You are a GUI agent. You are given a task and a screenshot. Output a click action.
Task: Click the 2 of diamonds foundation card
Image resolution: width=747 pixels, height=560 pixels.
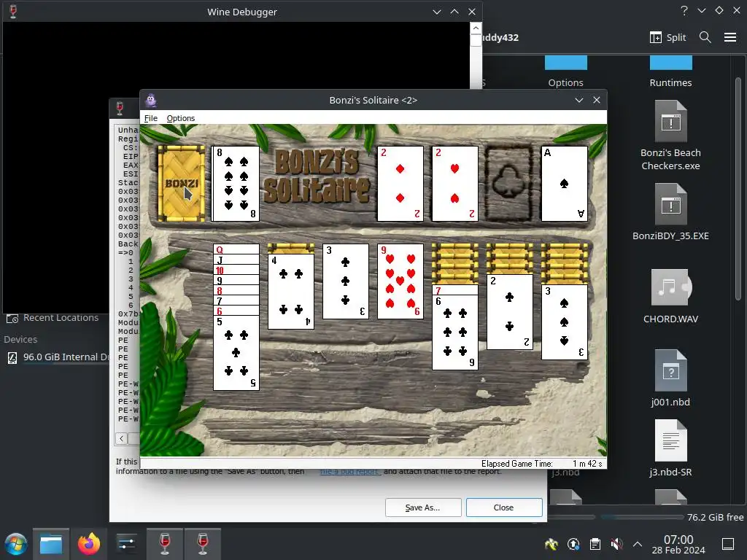[400, 183]
